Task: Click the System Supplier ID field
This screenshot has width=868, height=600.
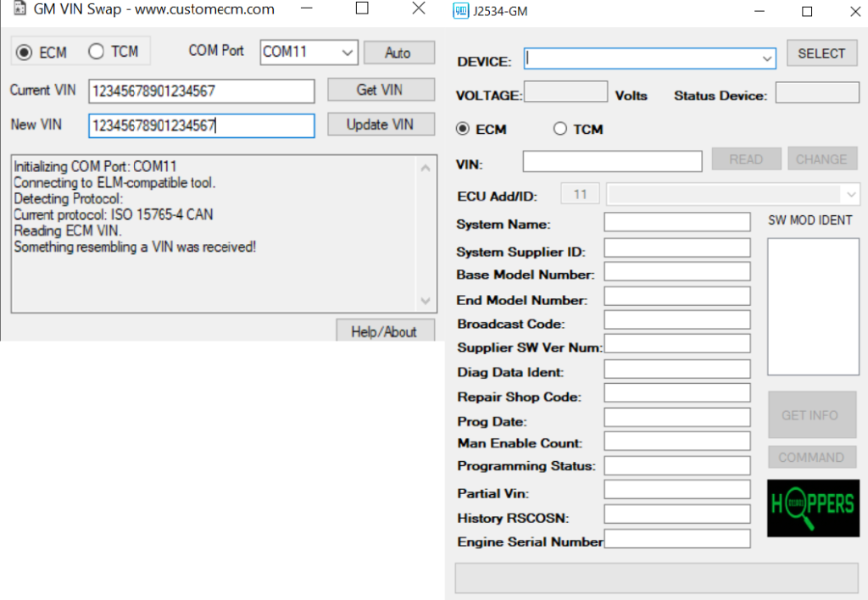Action: click(x=677, y=248)
